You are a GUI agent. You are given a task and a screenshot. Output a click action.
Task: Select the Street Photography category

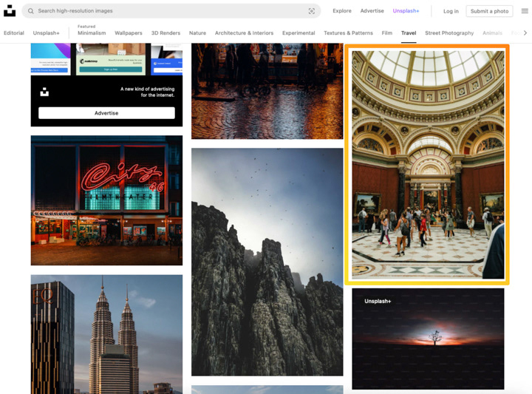tap(449, 33)
